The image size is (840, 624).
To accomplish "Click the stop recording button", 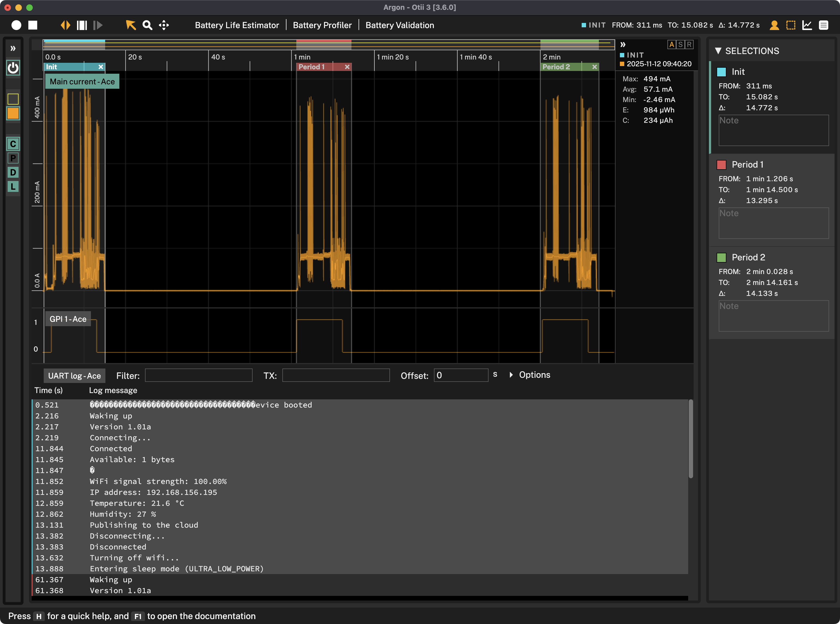I will pyautogui.click(x=33, y=25).
